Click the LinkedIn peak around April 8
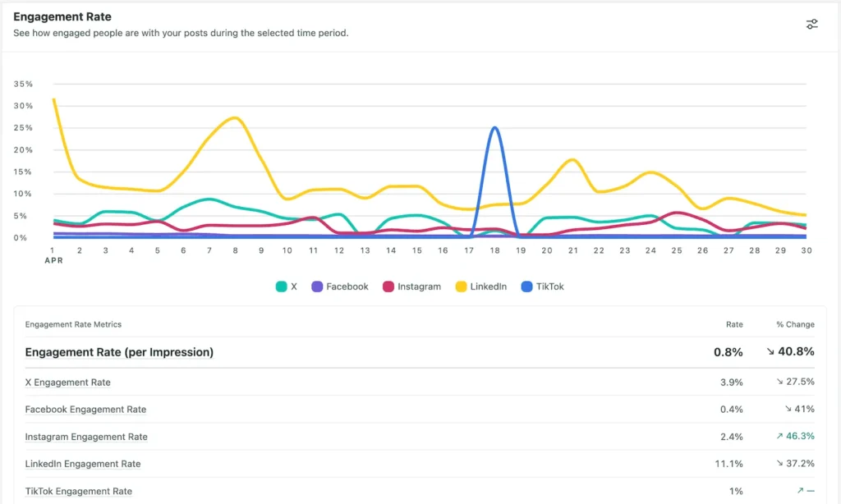The width and height of the screenshot is (841, 504). point(234,118)
